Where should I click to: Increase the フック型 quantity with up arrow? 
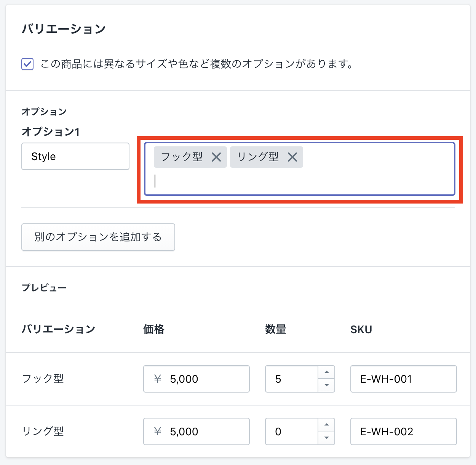(x=326, y=372)
